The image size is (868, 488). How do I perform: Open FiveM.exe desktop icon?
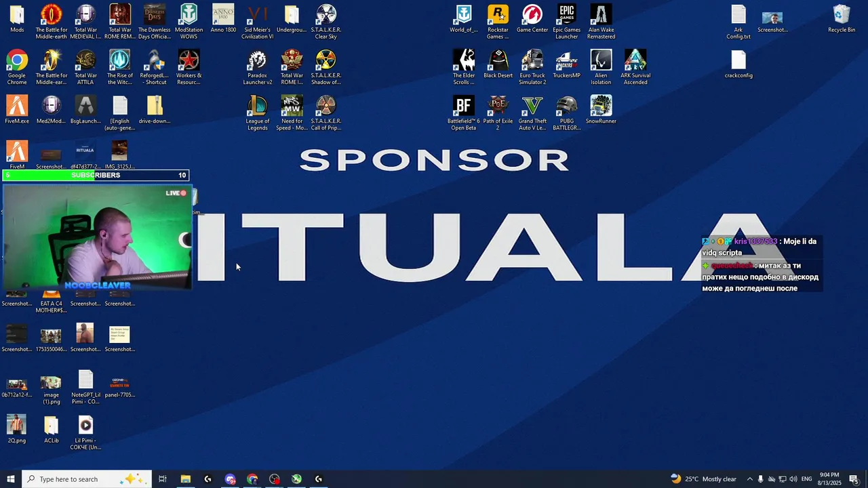[17, 110]
